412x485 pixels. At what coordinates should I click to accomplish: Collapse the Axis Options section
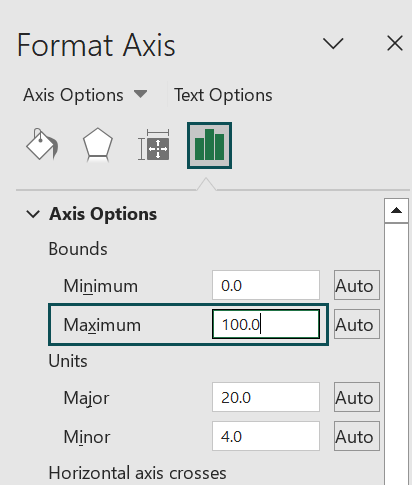pos(33,214)
